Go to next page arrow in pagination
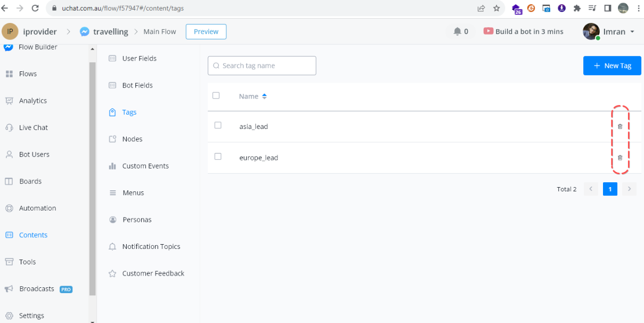The width and height of the screenshot is (644, 323). click(629, 189)
